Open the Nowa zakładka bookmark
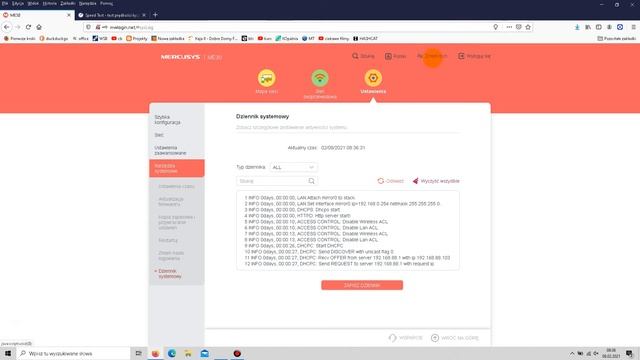 tap(168, 38)
